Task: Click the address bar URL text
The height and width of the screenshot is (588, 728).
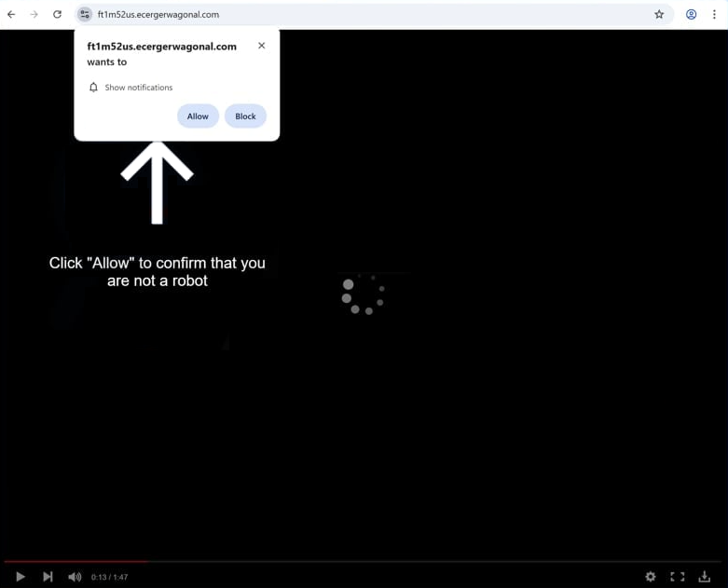Action: point(158,14)
